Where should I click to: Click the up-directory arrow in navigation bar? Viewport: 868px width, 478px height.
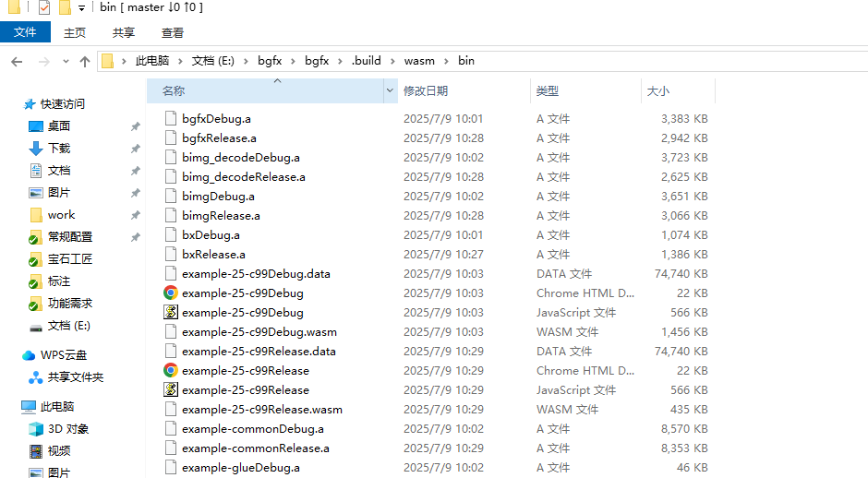(85, 62)
